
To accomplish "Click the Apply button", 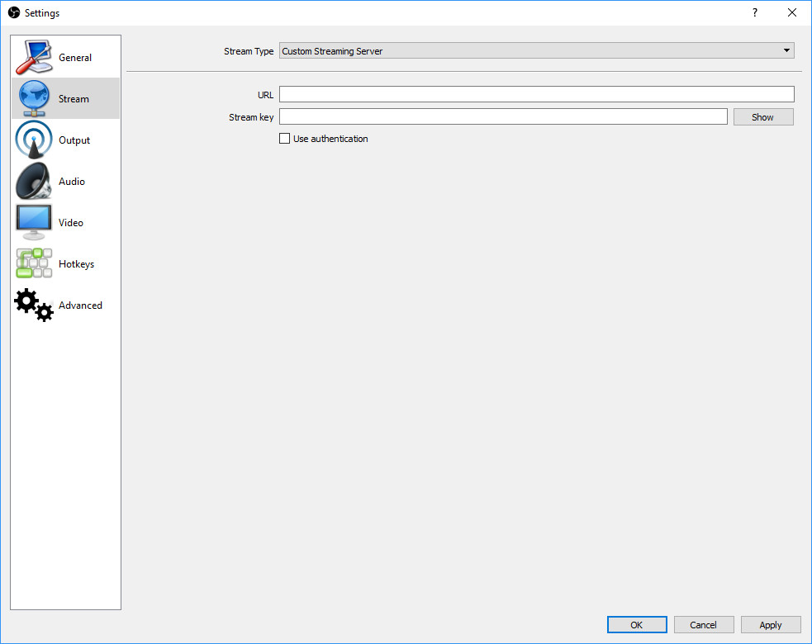I will pos(771,625).
